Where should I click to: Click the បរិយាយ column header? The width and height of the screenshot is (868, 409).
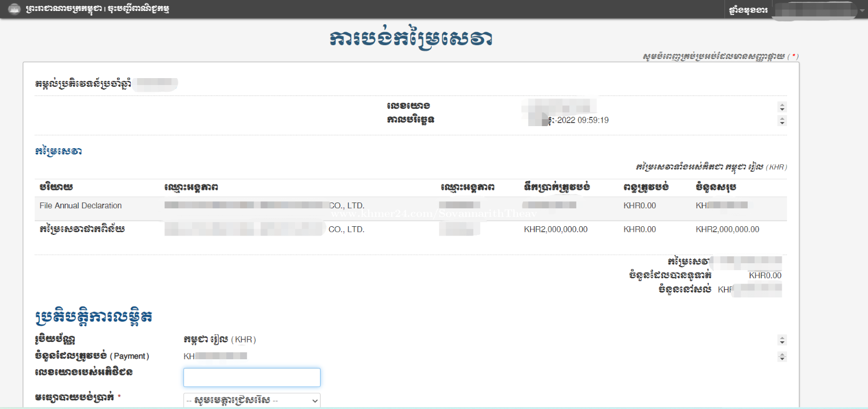click(56, 187)
